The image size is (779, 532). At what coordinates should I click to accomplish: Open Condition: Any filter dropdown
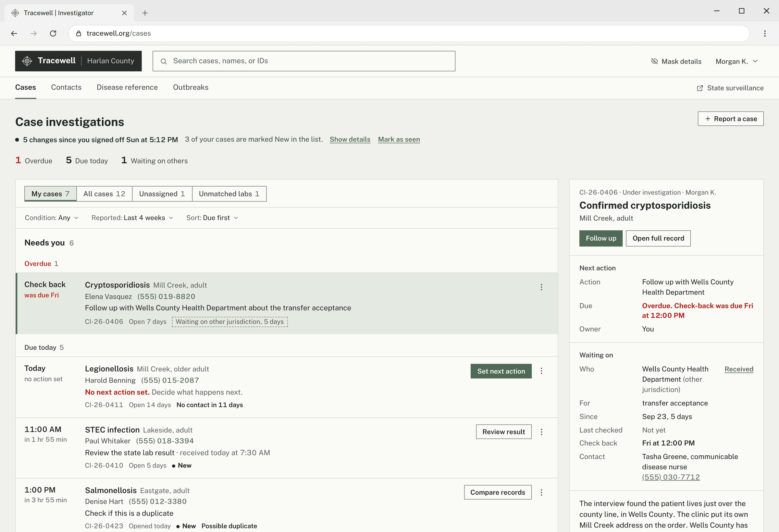coord(52,218)
